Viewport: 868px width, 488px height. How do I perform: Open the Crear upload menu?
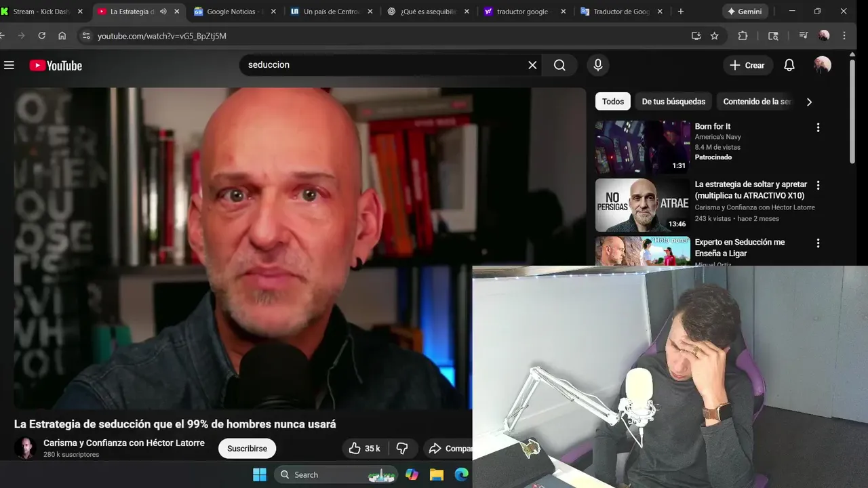tap(747, 65)
